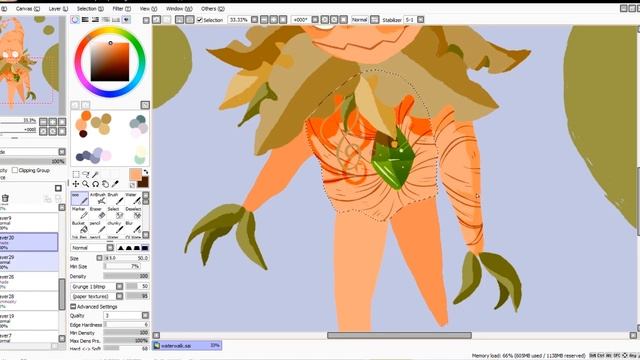Image resolution: width=640 pixels, height=360 pixels.
Task: Delete layer using the trash icon
Action: [5, 198]
